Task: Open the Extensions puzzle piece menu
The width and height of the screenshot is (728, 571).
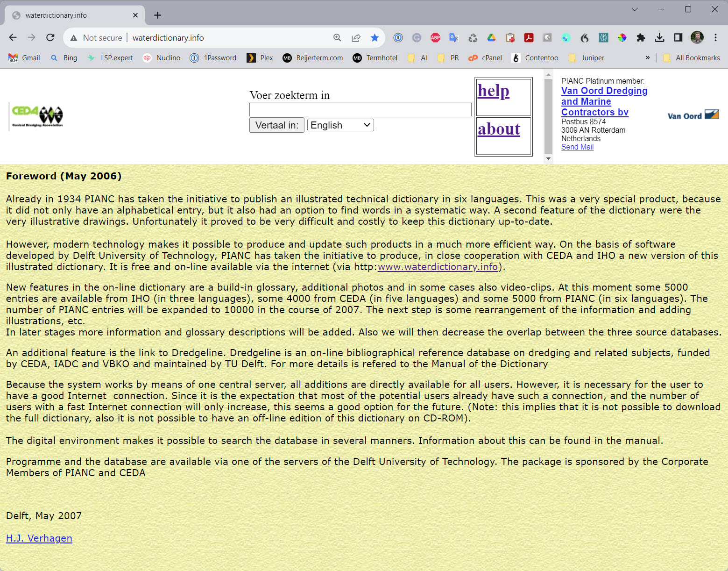Action: (641, 38)
